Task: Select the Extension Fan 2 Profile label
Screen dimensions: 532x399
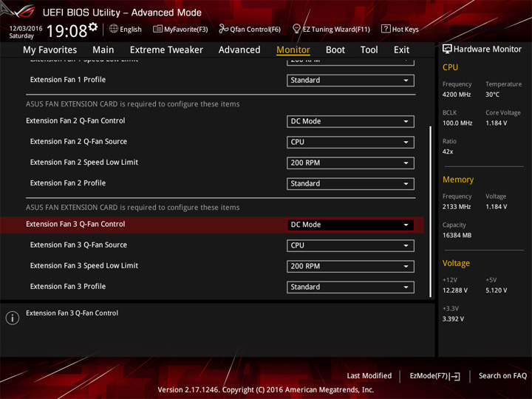Action: coord(68,183)
